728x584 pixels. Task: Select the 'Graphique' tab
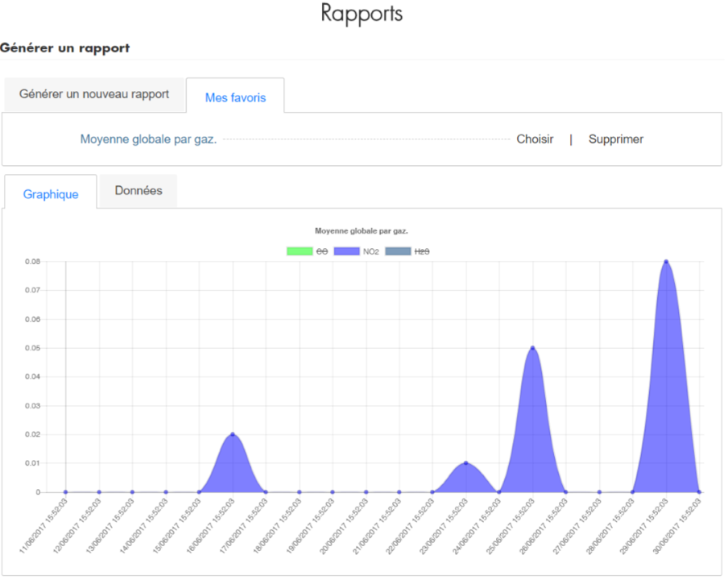[x=51, y=194]
